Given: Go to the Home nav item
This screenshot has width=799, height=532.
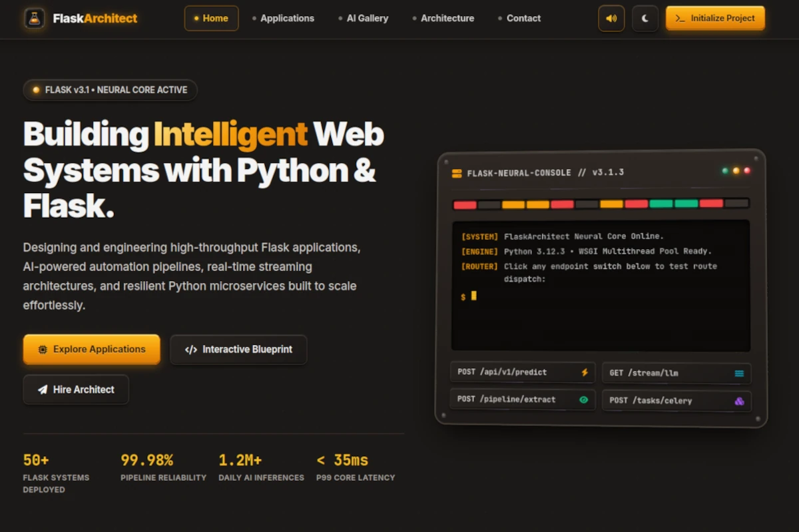Looking at the screenshot, I should [x=211, y=19].
